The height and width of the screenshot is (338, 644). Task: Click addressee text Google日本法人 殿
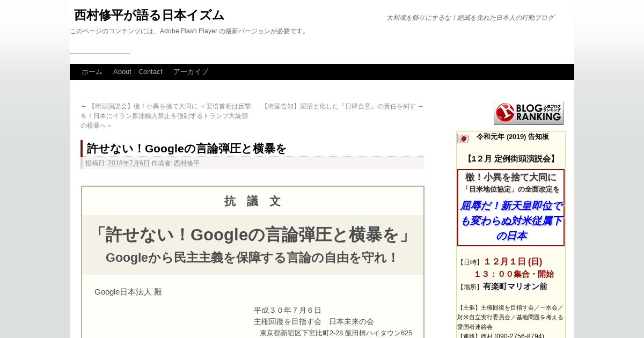coord(128,292)
